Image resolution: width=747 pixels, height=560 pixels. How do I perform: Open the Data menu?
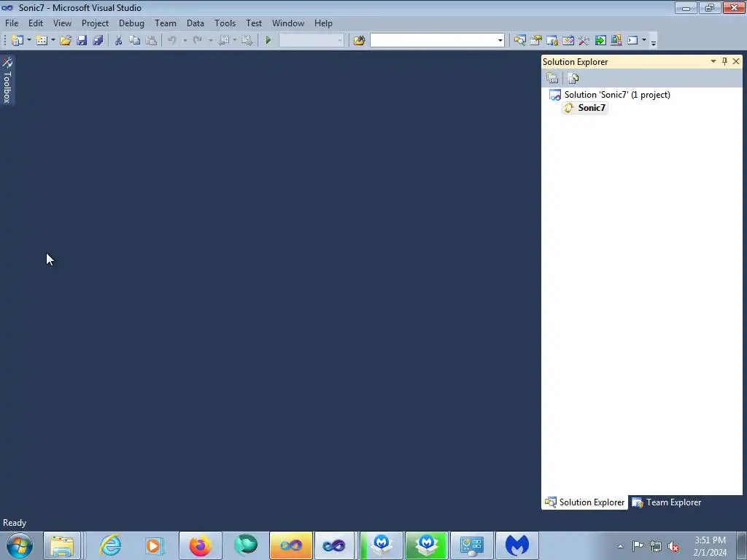196,23
